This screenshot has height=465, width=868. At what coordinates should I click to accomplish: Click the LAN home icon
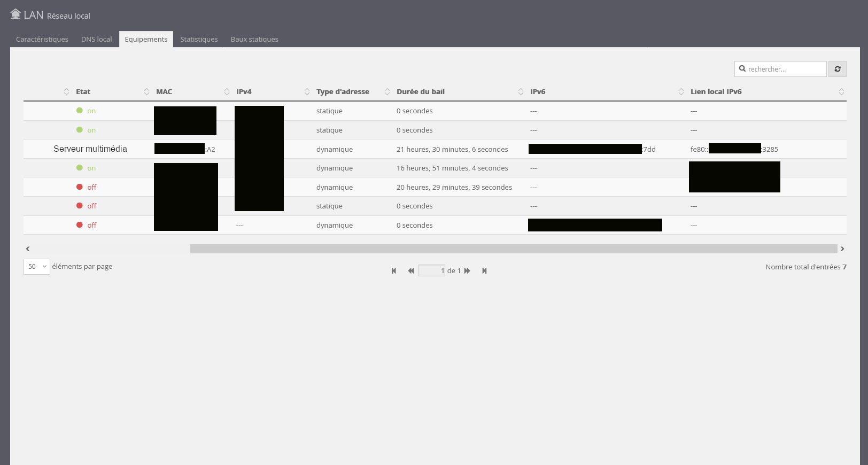(15, 14)
